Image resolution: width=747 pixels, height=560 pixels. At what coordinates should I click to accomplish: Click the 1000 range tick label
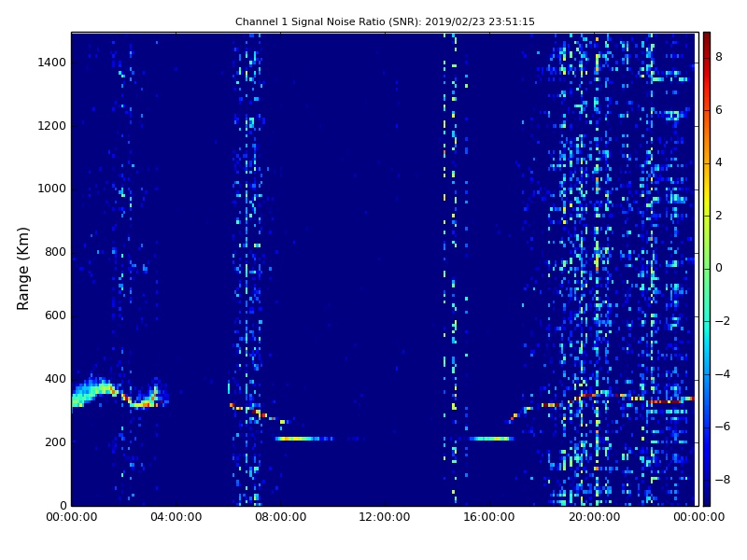(52, 189)
